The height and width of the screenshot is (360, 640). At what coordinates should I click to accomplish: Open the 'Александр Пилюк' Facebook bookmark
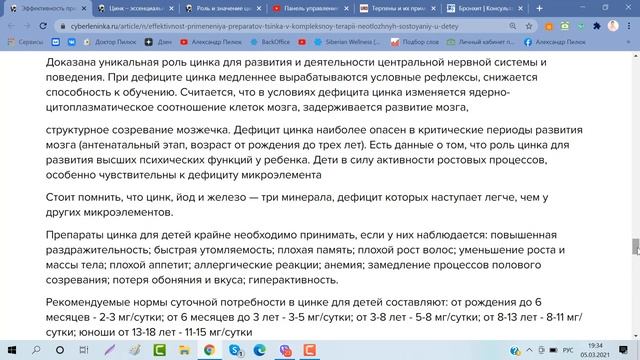coord(555,42)
